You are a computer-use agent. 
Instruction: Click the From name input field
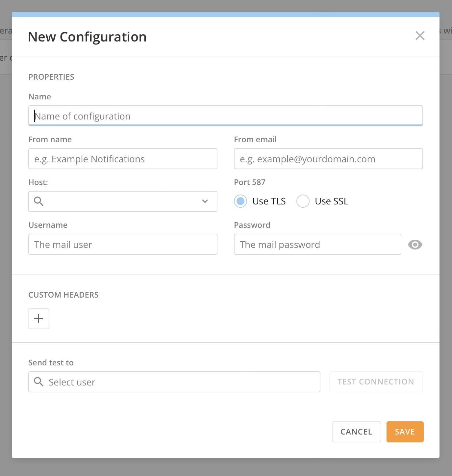123,159
